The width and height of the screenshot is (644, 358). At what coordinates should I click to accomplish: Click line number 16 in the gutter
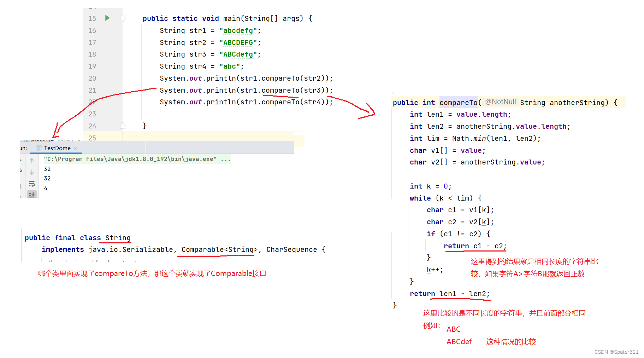pyautogui.click(x=92, y=30)
